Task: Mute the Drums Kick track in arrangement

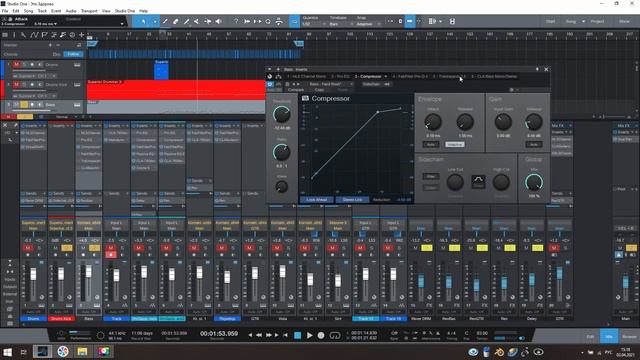Action: pos(16,84)
